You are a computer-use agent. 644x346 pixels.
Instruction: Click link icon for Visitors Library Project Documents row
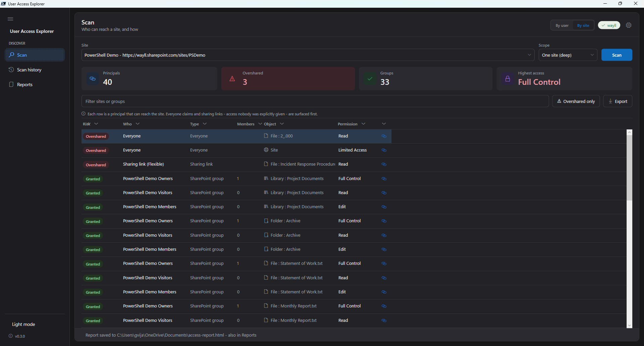[384, 193]
